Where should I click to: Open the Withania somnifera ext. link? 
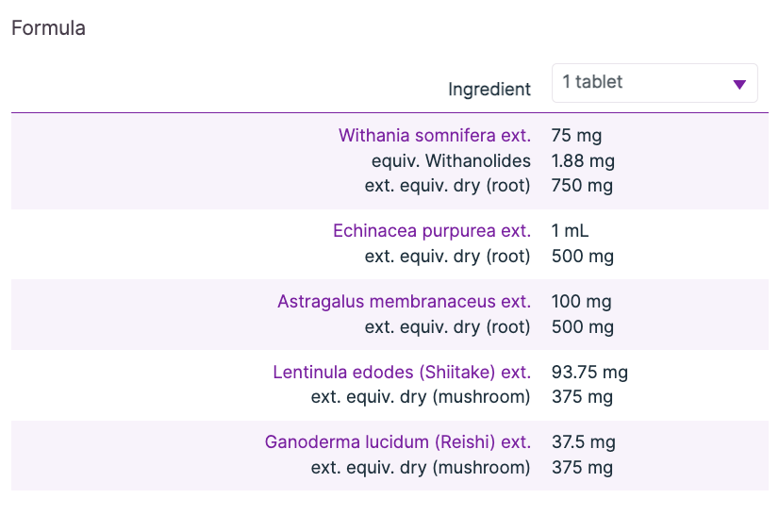click(435, 136)
